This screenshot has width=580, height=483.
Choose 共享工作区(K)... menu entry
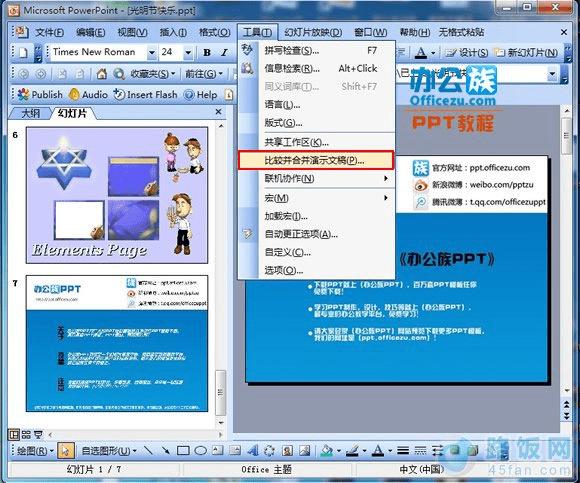tap(317, 142)
